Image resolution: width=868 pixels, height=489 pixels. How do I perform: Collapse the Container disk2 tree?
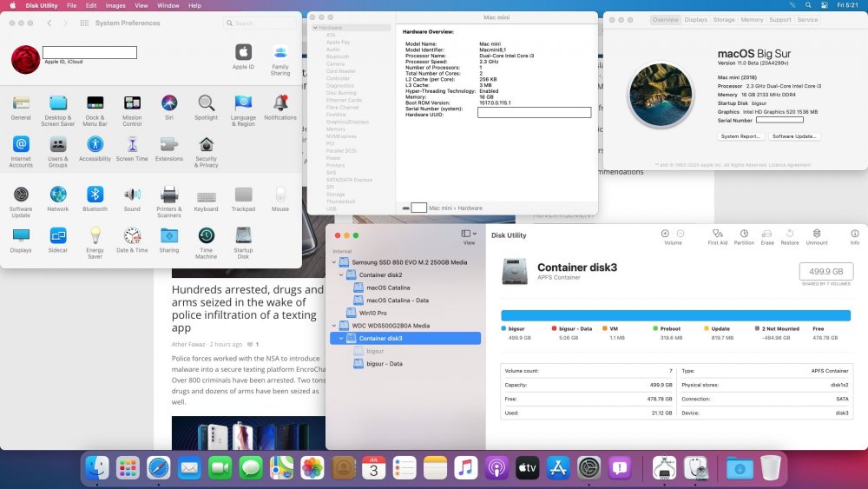(341, 274)
